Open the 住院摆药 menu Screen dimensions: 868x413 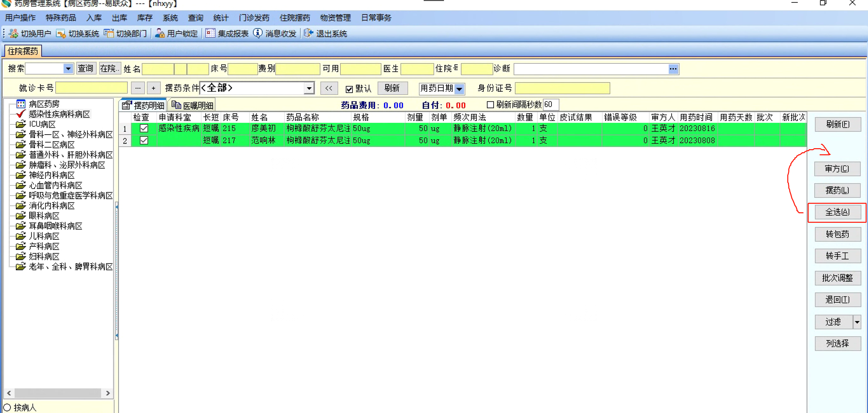[x=294, y=18]
